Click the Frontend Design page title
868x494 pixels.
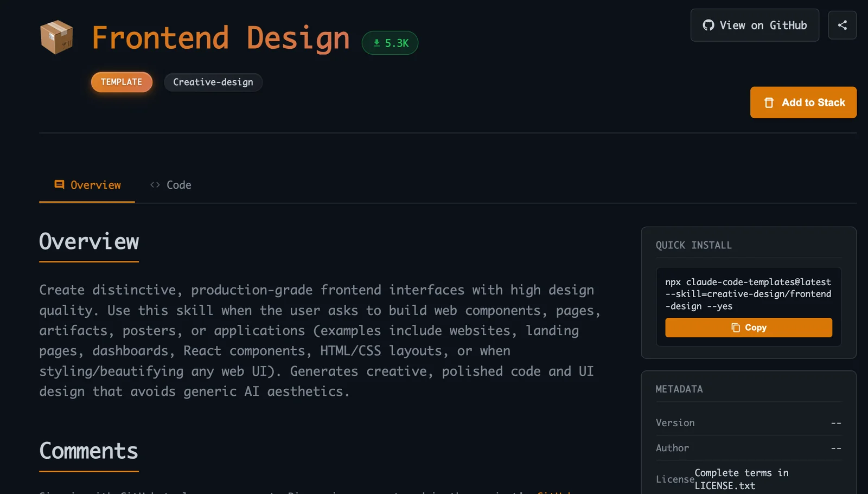pyautogui.click(x=220, y=38)
